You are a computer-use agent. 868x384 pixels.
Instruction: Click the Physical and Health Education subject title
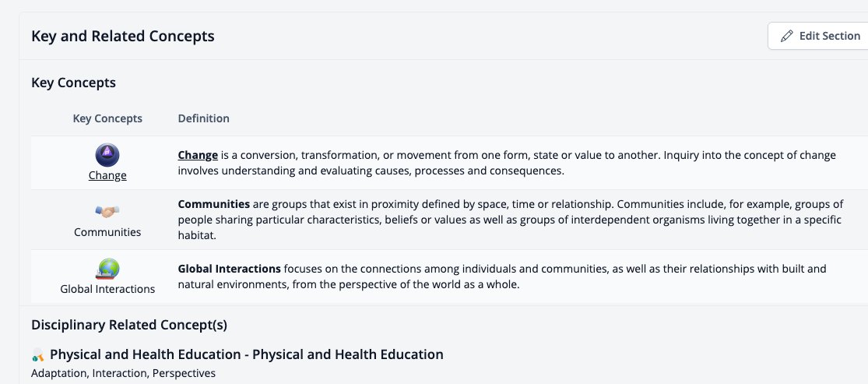tap(246, 354)
